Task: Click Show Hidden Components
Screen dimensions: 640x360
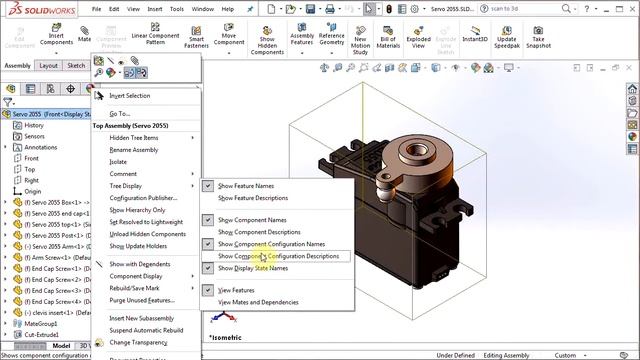Action: coord(267,40)
